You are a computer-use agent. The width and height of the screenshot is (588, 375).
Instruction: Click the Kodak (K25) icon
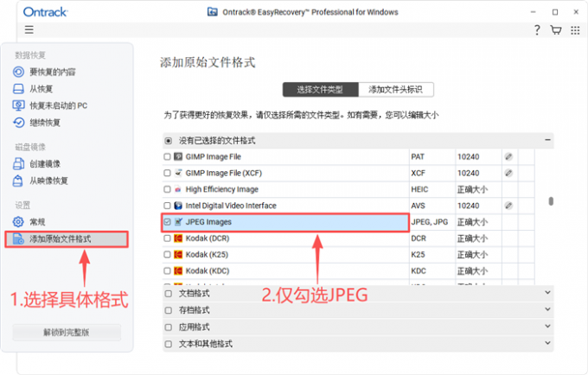pos(178,254)
